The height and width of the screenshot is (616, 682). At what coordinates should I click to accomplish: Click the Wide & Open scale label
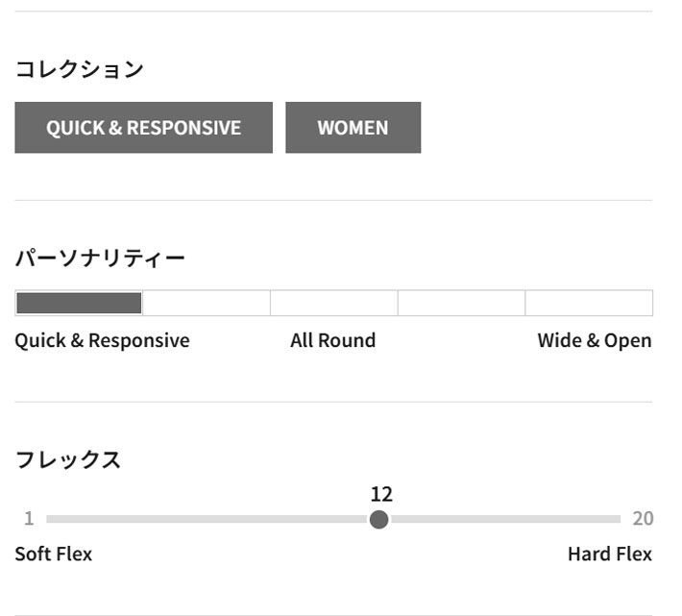click(x=594, y=340)
